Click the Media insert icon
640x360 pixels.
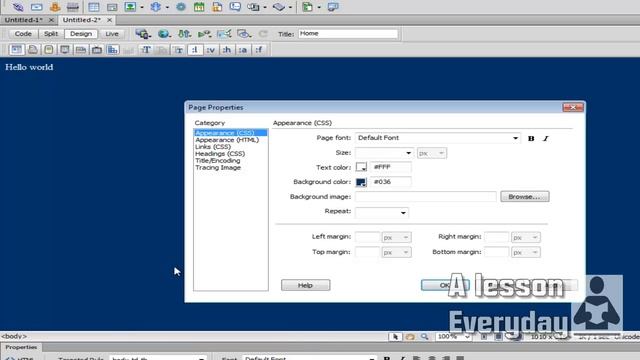click(156, 7)
